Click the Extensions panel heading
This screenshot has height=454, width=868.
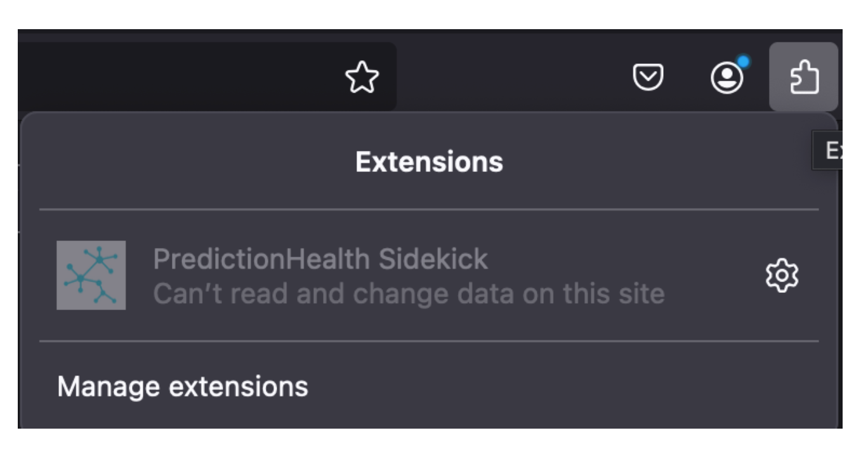pyautogui.click(x=429, y=161)
